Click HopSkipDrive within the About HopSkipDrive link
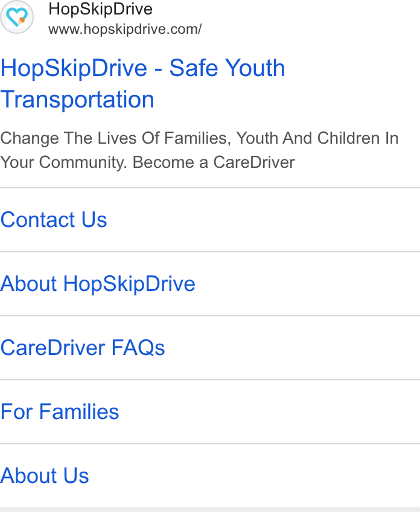The width and height of the screenshot is (420, 512). coord(129,284)
